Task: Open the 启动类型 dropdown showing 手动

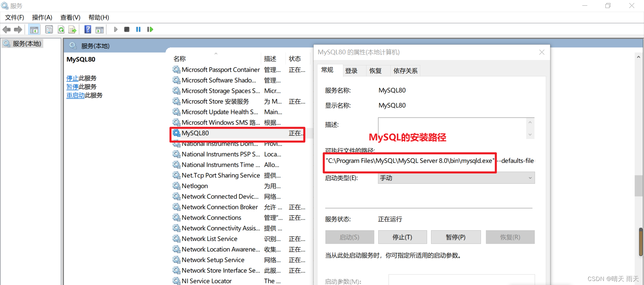Action: (x=456, y=178)
